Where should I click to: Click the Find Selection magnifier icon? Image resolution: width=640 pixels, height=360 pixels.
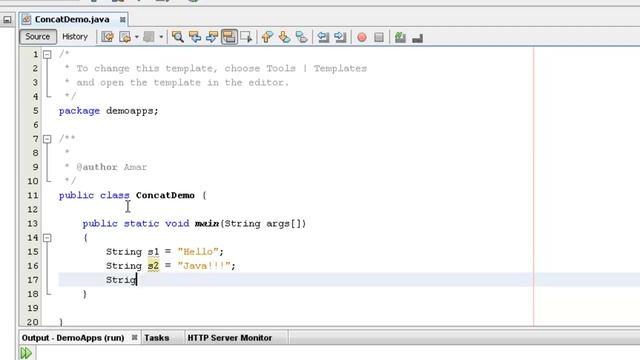pos(178,37)
